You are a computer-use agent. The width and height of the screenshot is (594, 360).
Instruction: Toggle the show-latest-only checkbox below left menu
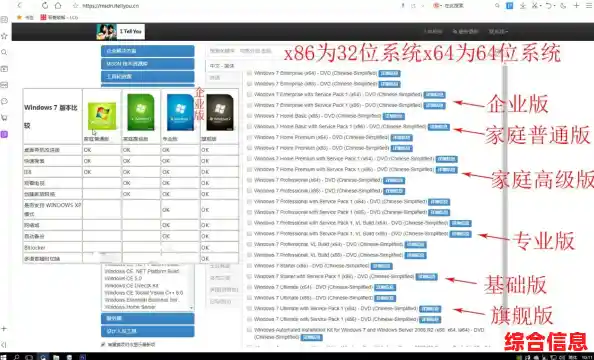[103, 344]
